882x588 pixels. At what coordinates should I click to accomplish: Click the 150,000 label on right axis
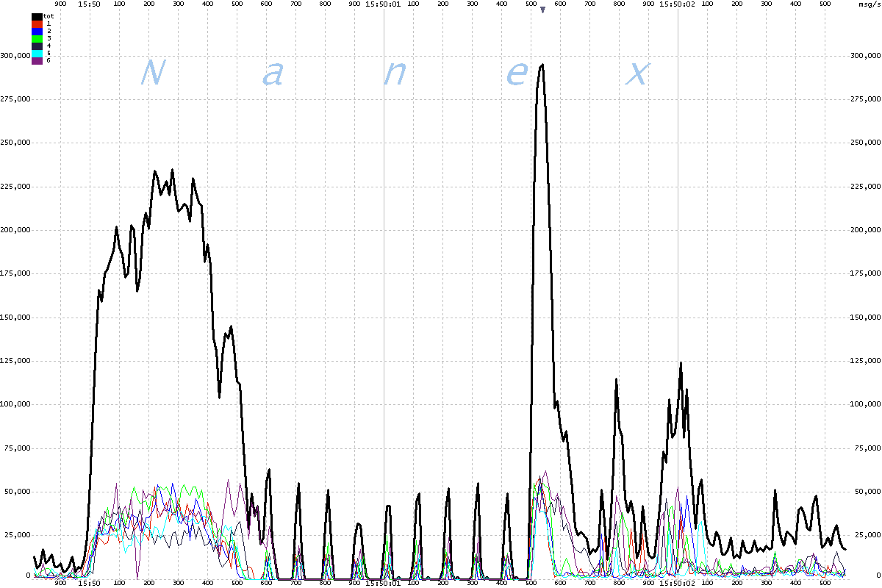click(864, 317)
